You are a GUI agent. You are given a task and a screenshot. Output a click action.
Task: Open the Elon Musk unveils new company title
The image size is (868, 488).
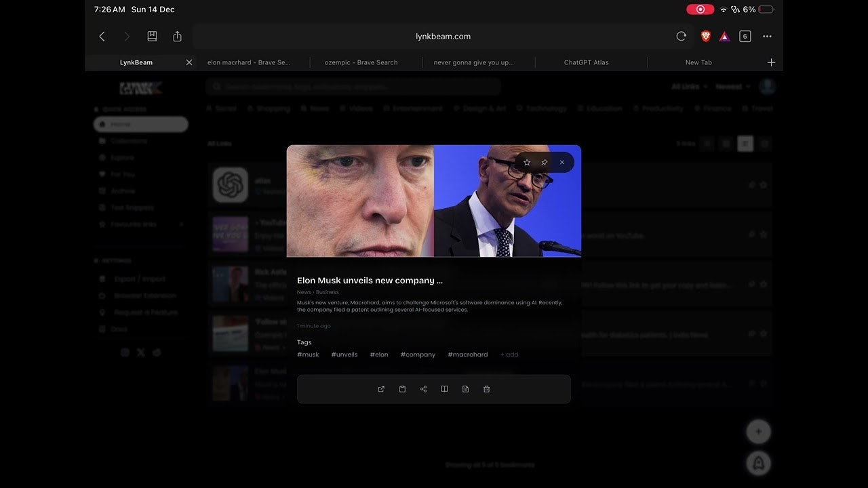(x=370, y=281)
